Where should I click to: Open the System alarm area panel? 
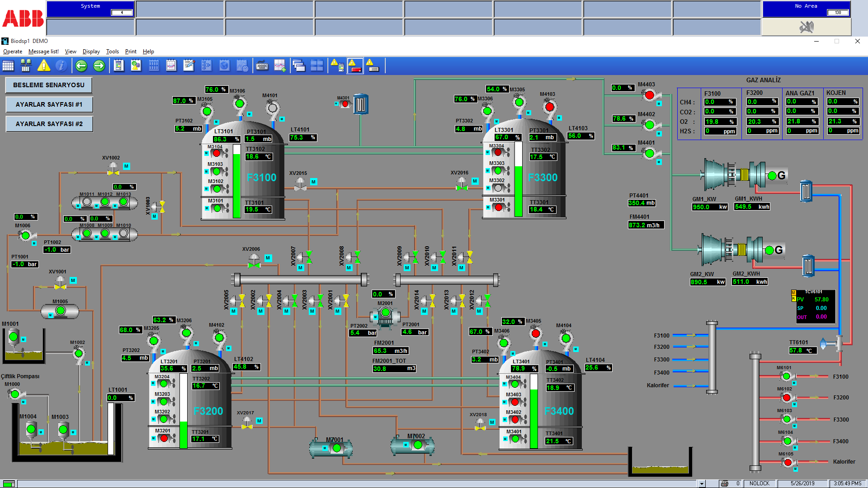click(x=90, y=9)
